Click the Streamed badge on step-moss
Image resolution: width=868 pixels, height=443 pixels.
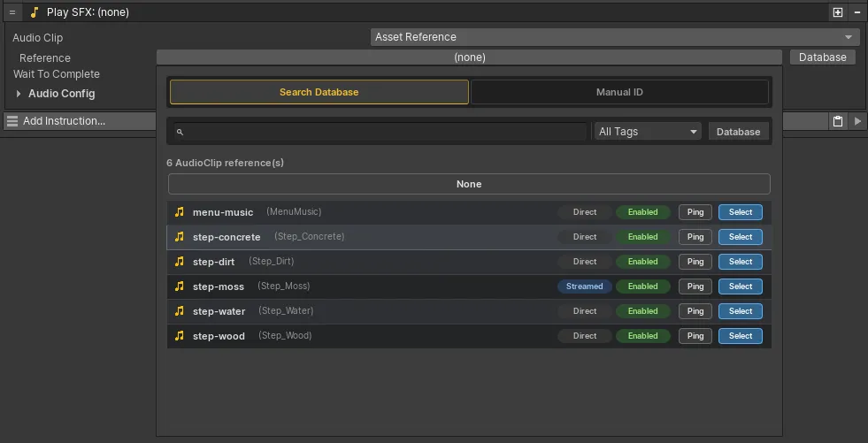coord(585,286)
